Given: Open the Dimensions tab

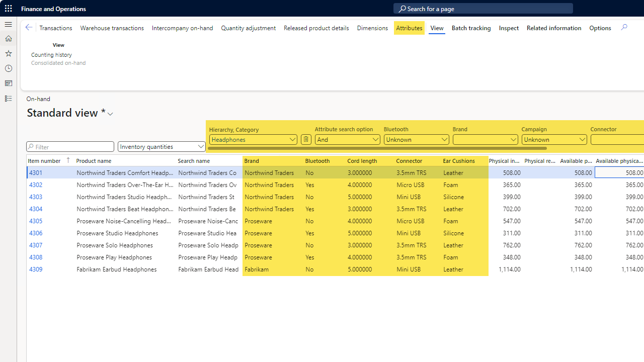Looking at the screenshot, I should coord(372,28).
